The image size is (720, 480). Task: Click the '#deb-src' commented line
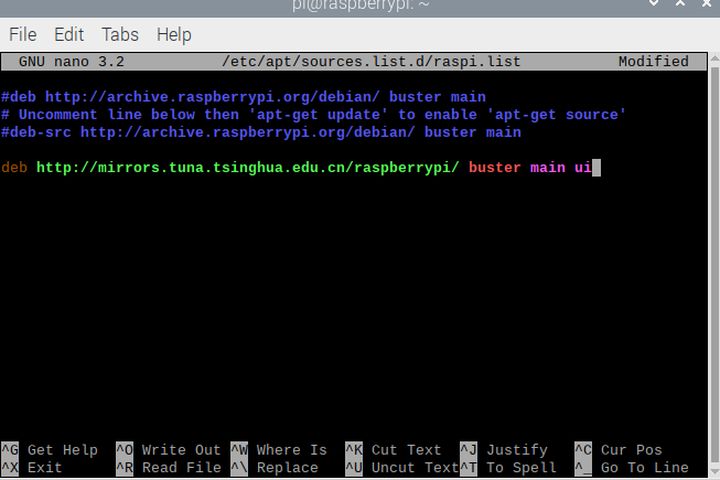261,132
